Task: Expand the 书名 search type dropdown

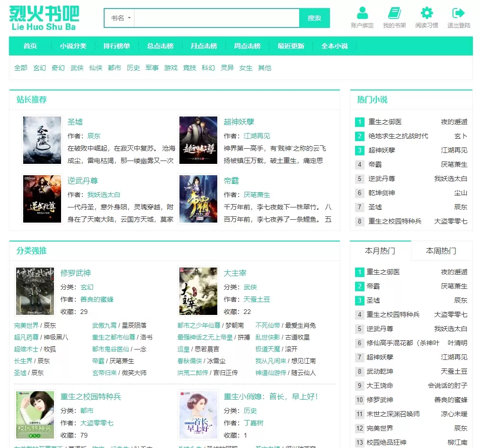Action: point(120,18)
